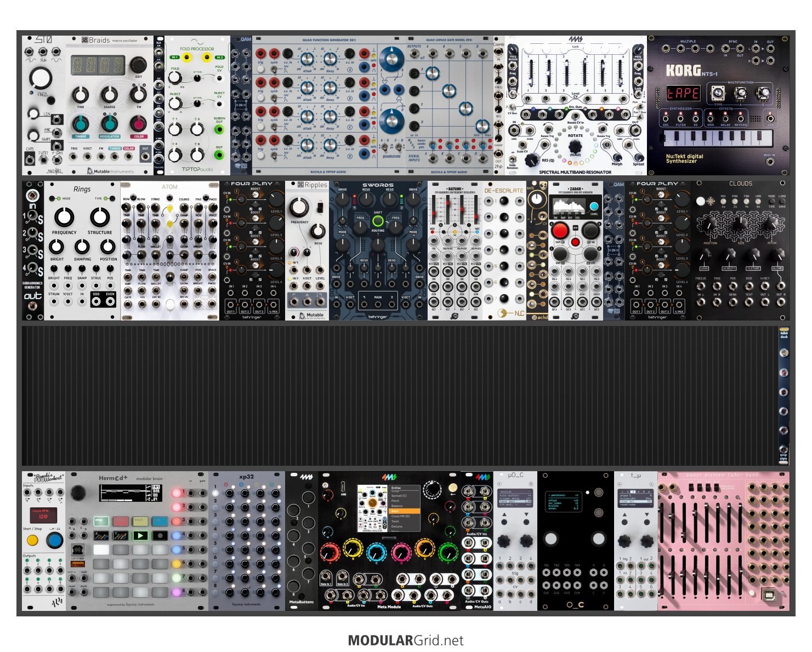Click the Rings FREQUENCY knob
812x652 pixels.
tap(64, 217)
